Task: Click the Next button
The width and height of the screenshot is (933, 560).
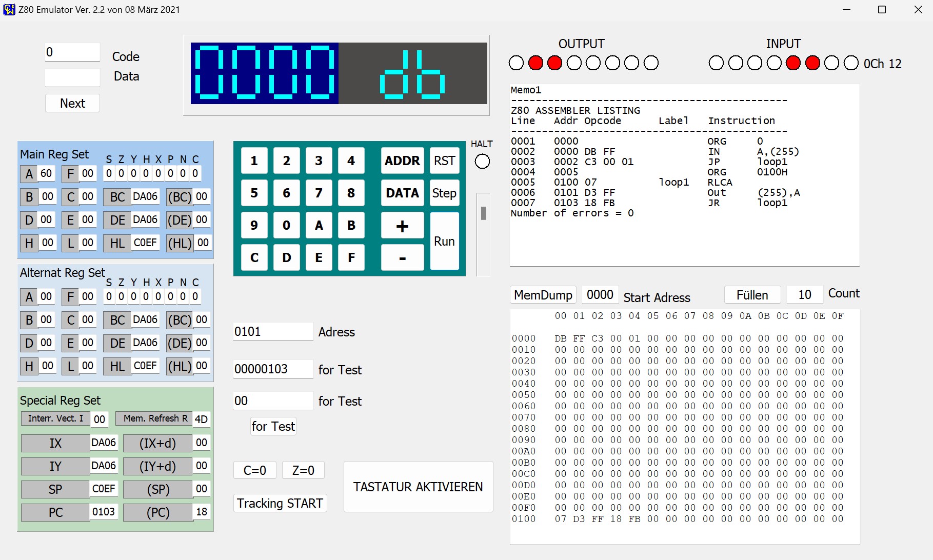Action: [x=72, y=103]
